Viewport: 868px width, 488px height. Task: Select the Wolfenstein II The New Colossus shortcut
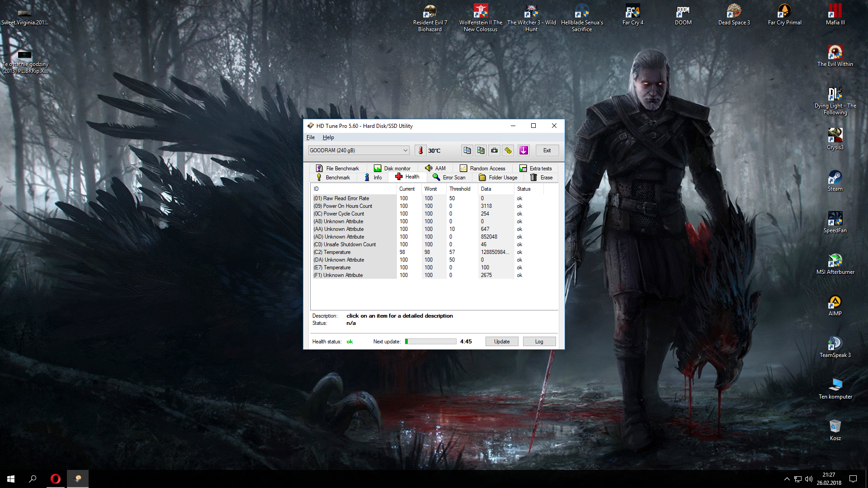point(481,18)
